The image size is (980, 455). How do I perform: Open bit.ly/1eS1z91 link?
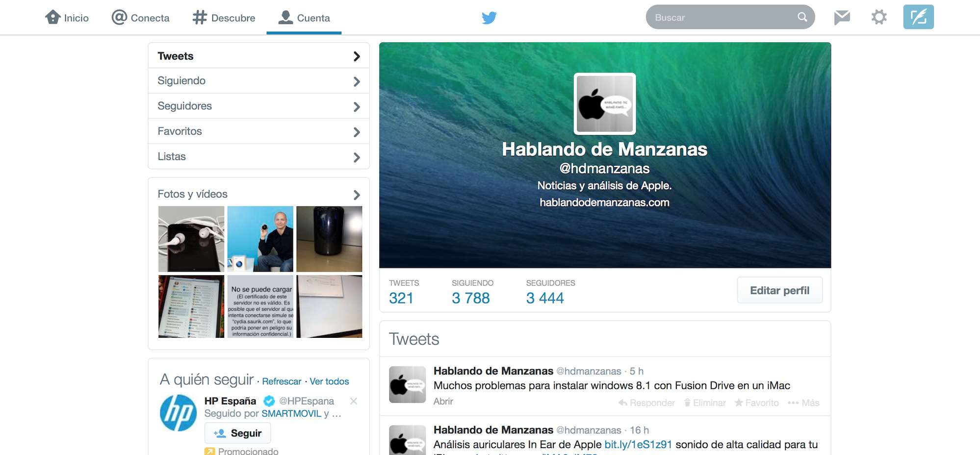coord(638,445)
